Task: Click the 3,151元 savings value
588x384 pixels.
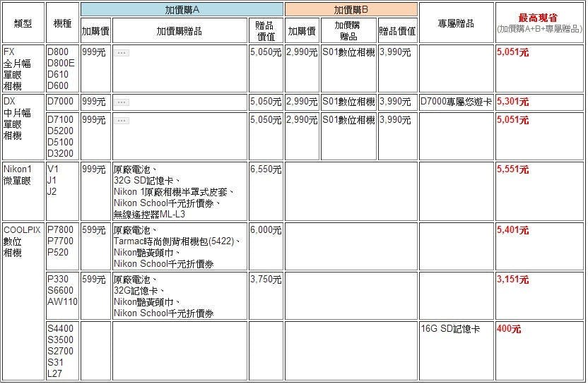Action: point(512,280)
